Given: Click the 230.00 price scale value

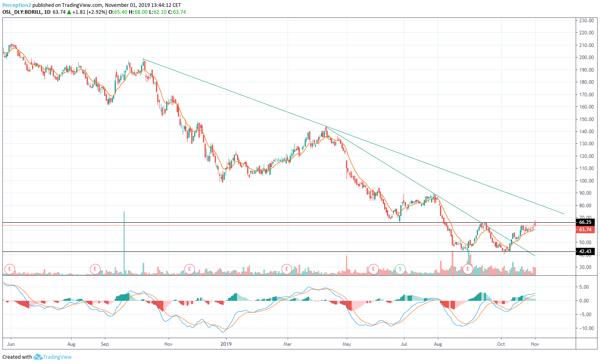Looking at the screenshot, I should coord(587,20).
